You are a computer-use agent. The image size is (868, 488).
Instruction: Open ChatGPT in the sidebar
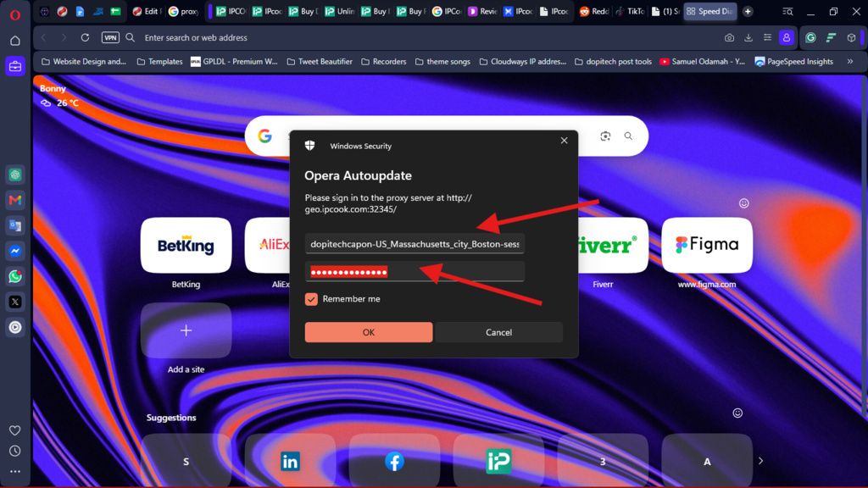coord(15,175)
